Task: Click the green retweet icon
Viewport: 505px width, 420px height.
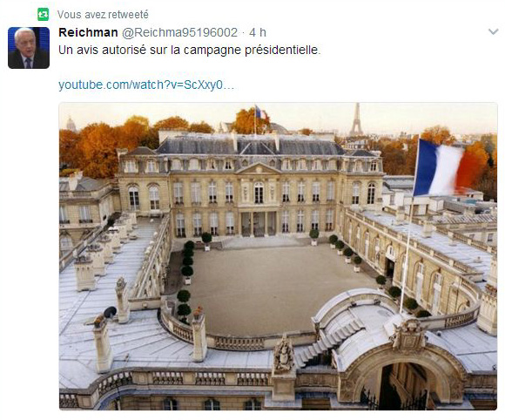Action: (x=43, y=15)
